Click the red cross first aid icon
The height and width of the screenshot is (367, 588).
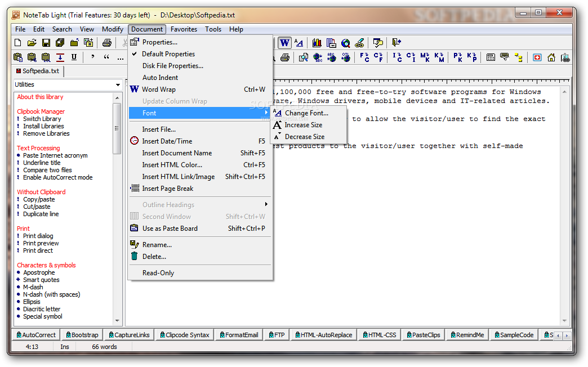(537, 57)
